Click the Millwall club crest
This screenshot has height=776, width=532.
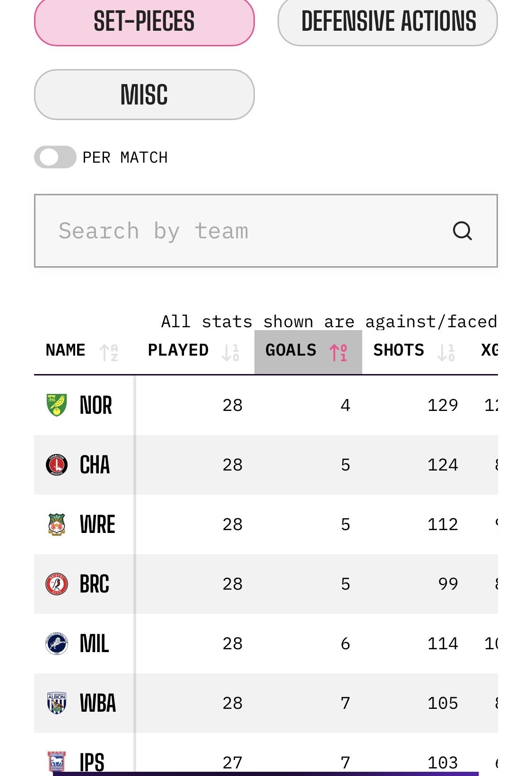[57, 644]
